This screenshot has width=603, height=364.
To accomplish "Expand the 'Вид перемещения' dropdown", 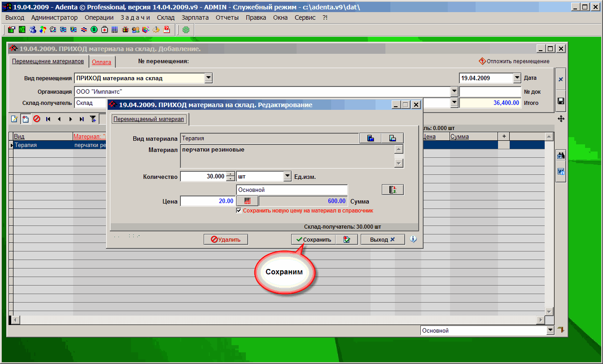I will [208, 78].
